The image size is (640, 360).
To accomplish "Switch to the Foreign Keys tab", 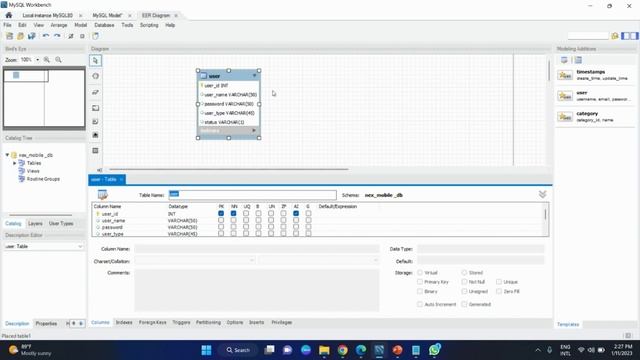I will point(153,322).
